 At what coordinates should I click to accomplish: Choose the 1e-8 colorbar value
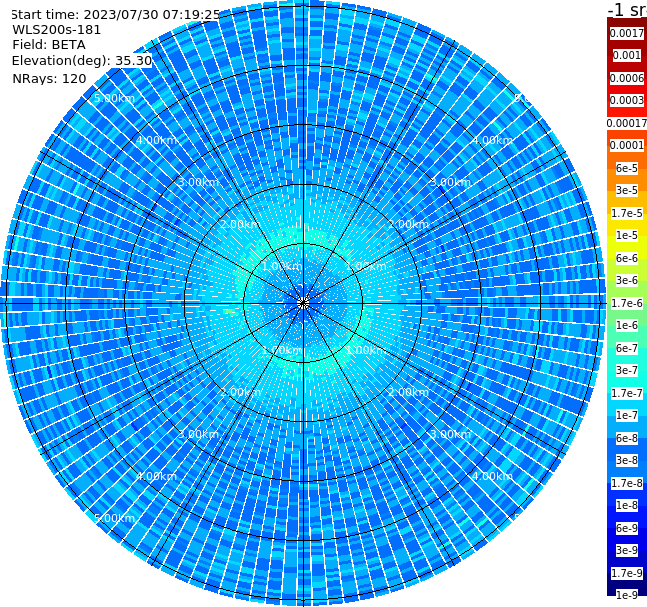click(x=627, y=505)
